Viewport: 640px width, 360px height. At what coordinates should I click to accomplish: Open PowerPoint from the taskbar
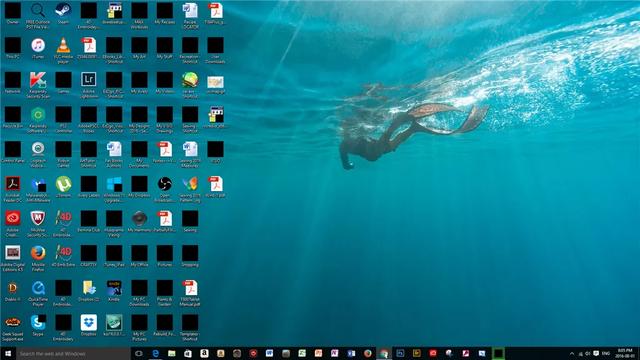318,353
